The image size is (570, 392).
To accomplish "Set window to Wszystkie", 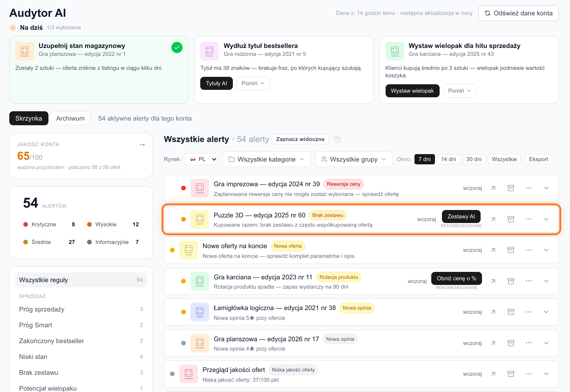I will click(504, 159).
